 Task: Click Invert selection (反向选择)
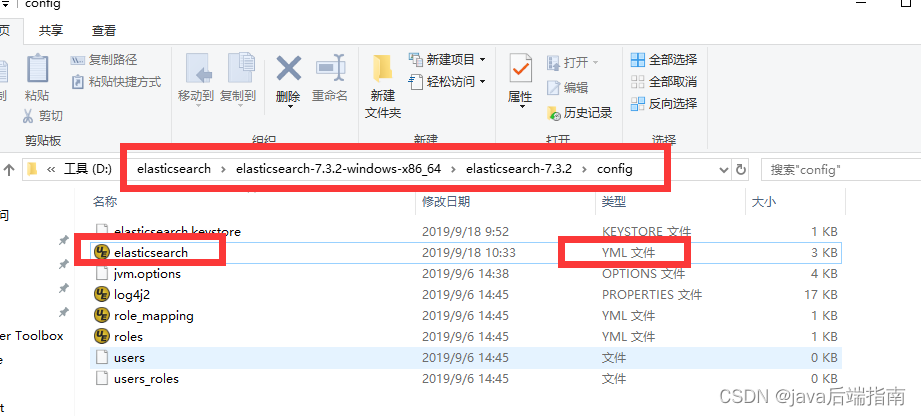(x=664, y=104)
